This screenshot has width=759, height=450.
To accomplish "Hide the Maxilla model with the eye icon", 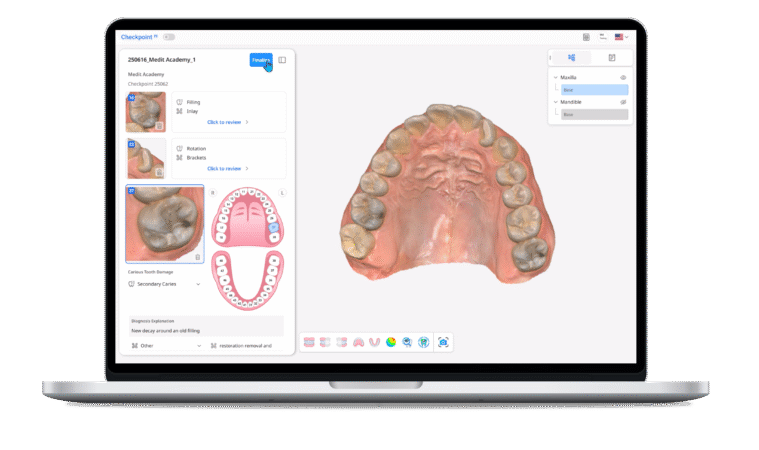I will [623, 77].
